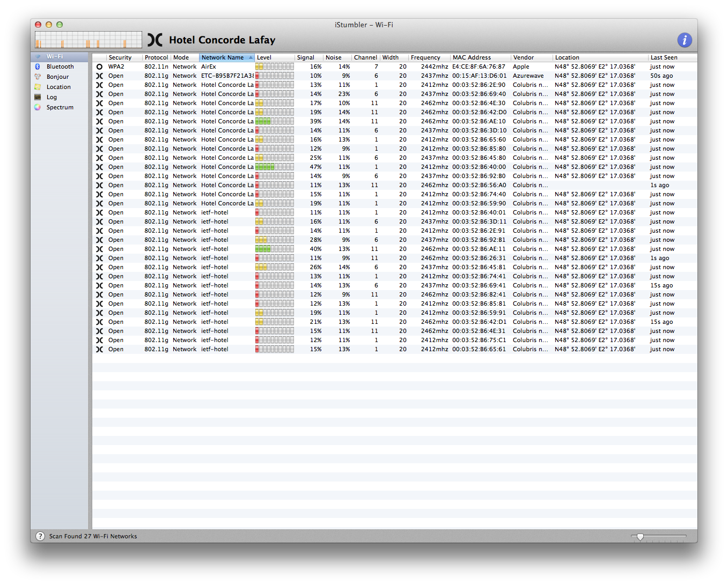Screen dimensions: 728x585
Task: Select the ETC-B95B7F21A38 network row
Action: (x=395, y=76)
